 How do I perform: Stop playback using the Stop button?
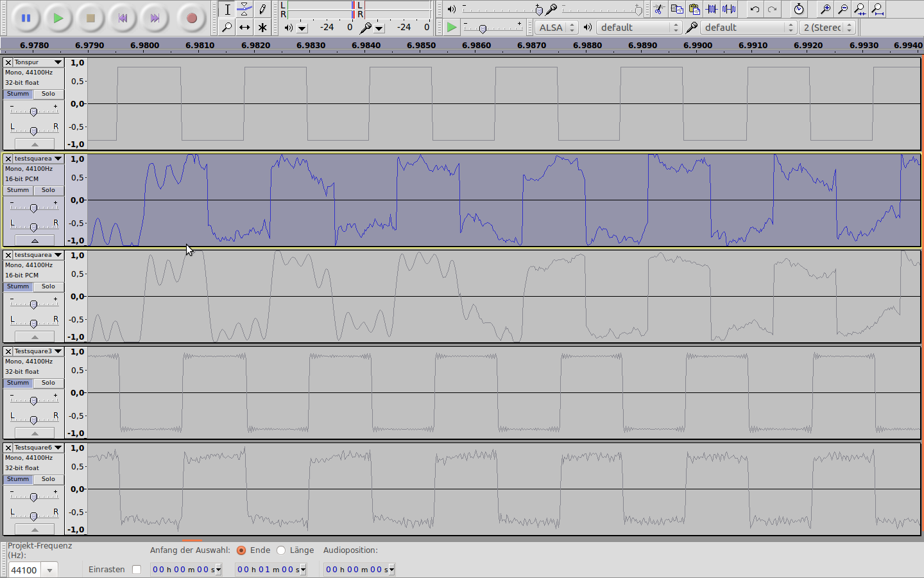[90, 18]
